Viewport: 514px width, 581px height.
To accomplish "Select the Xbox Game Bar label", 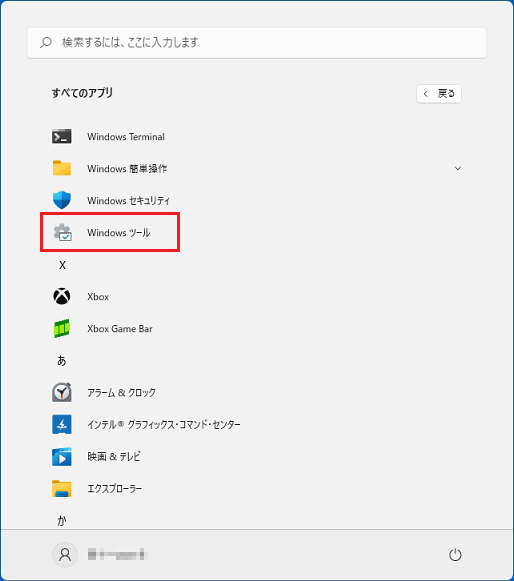I will pyautogui.click(x=120, y=329).
